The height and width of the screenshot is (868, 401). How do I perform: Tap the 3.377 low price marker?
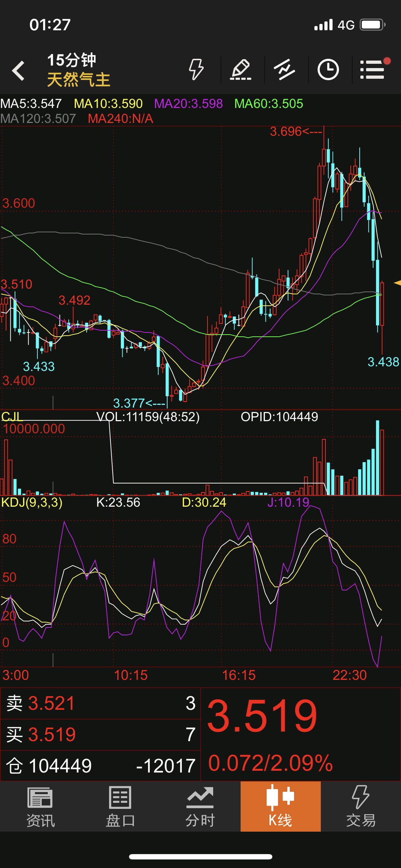click(139, 403)
